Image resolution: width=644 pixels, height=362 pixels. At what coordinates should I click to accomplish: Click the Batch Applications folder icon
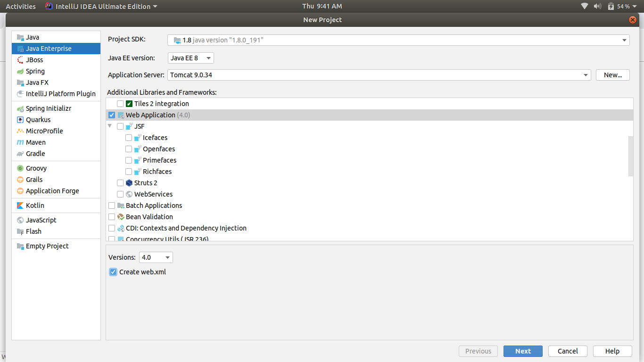click(x=121, y=206)
